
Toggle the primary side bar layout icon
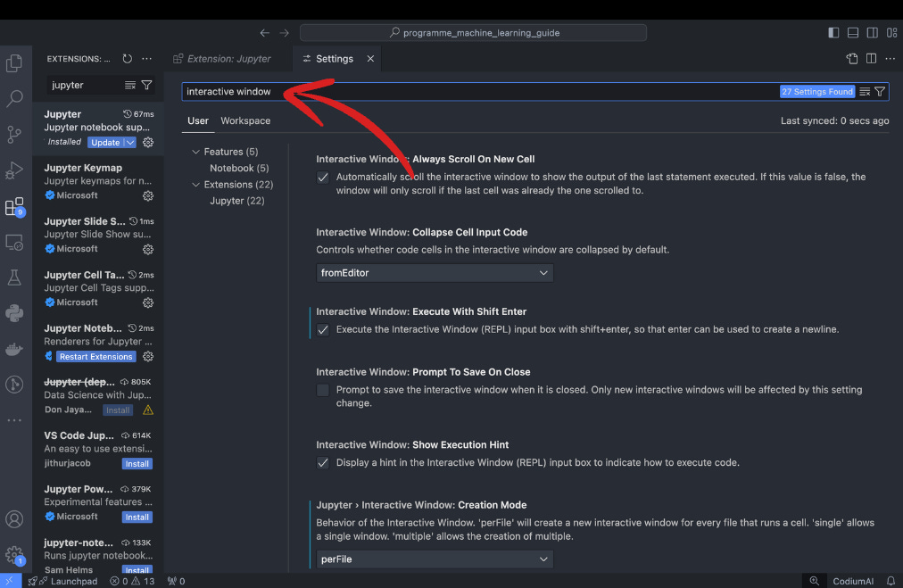(x=833, y=33)
